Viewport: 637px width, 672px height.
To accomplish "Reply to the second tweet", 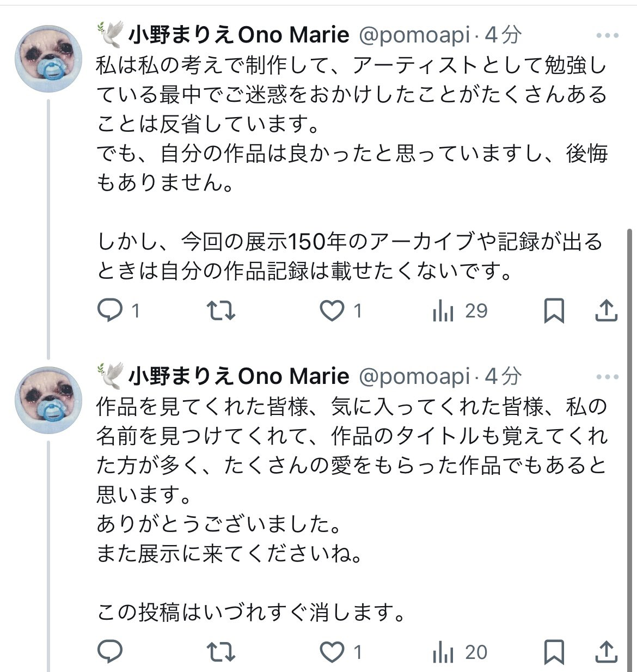I will [x=110, y=652].
